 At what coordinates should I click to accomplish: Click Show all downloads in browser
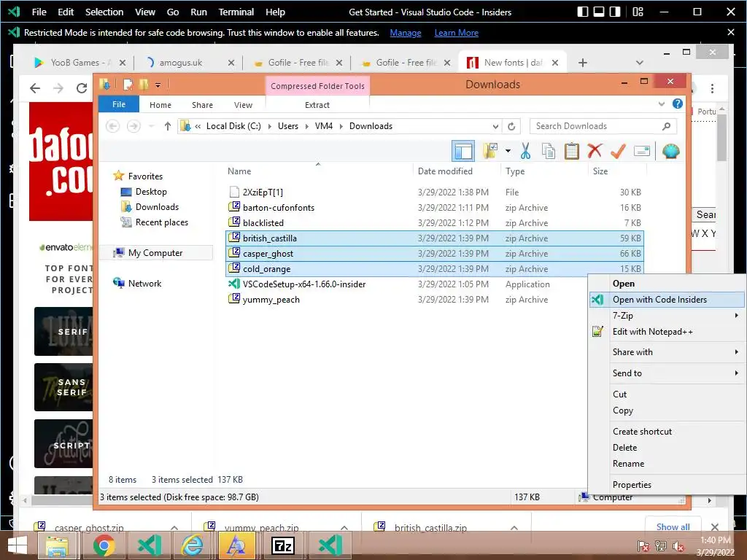click(x=673, y=526)
